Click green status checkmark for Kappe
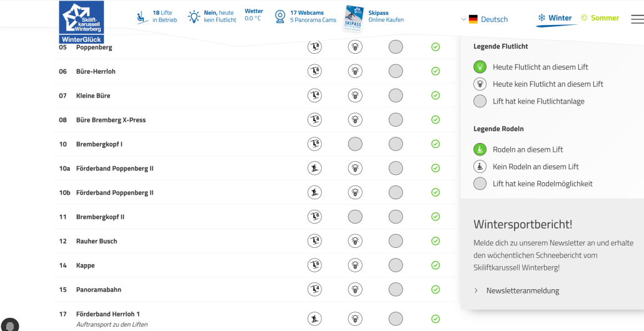The image size is (644, 331). coord(435,265)
